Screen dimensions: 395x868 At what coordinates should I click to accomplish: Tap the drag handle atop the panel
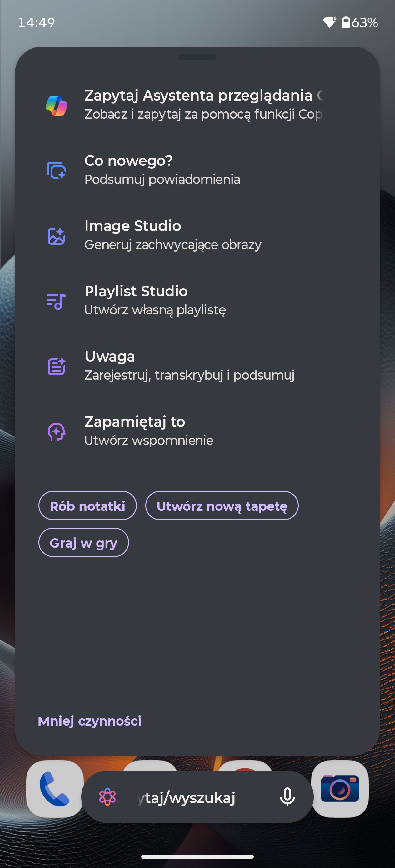click(197, 57)
